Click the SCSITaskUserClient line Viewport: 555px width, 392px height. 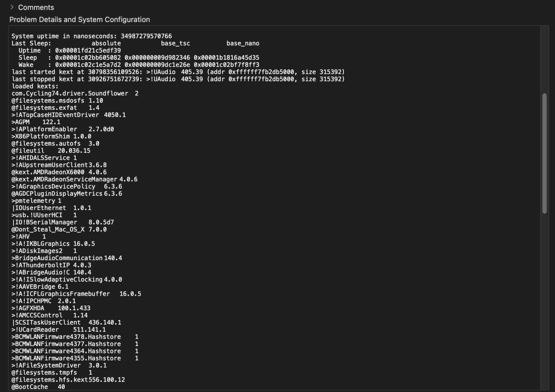click(x=66, y=322)
